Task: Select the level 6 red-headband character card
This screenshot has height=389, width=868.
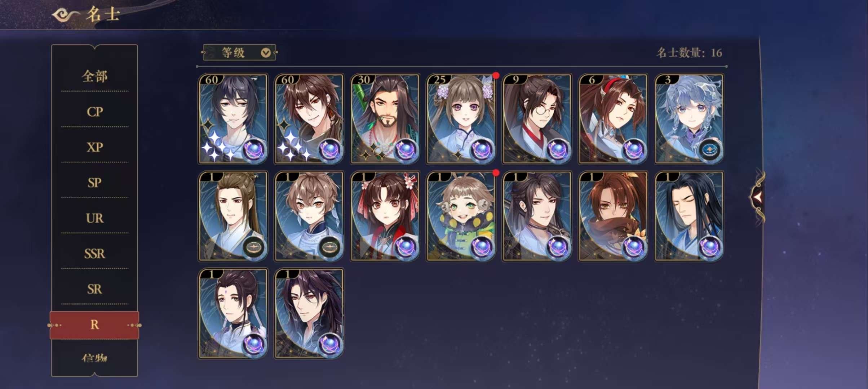Action: tap(613, 119)
